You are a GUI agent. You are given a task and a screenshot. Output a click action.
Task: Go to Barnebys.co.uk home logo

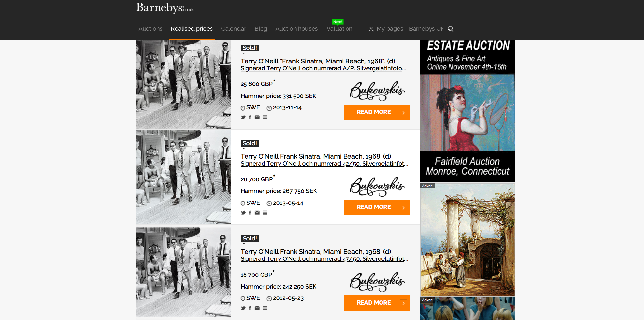coord(165,8)
